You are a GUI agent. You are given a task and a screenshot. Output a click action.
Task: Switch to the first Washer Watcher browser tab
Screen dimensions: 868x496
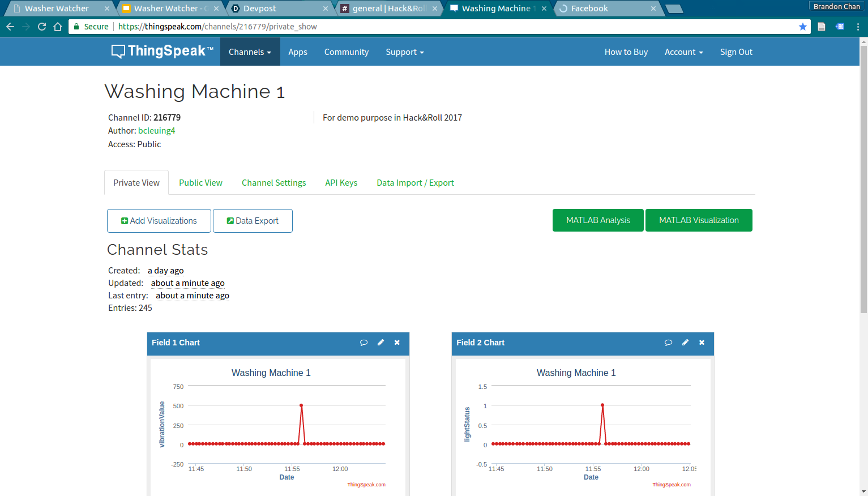point(62,8)
